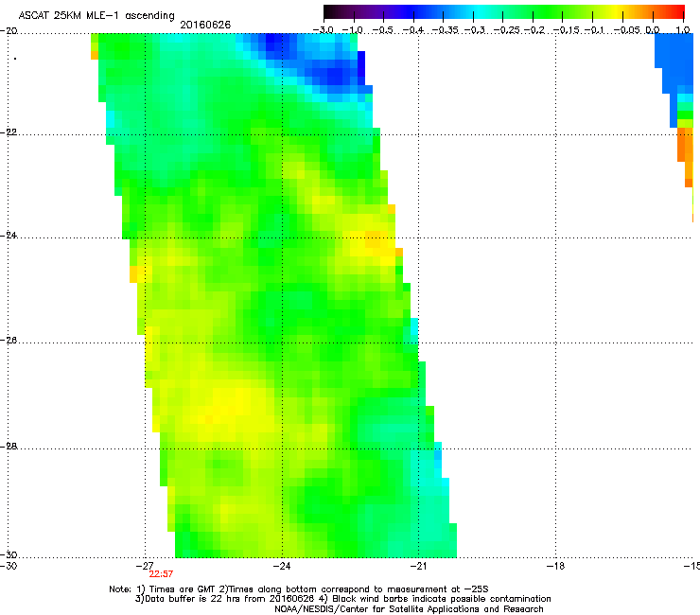
Task: Select the -0.4 color scale label
Action: click(413, 30)
